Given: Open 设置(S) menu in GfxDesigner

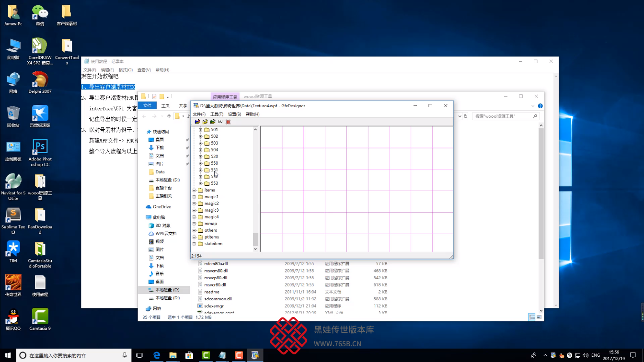Looking at the screenshot, I should [234, 114].
